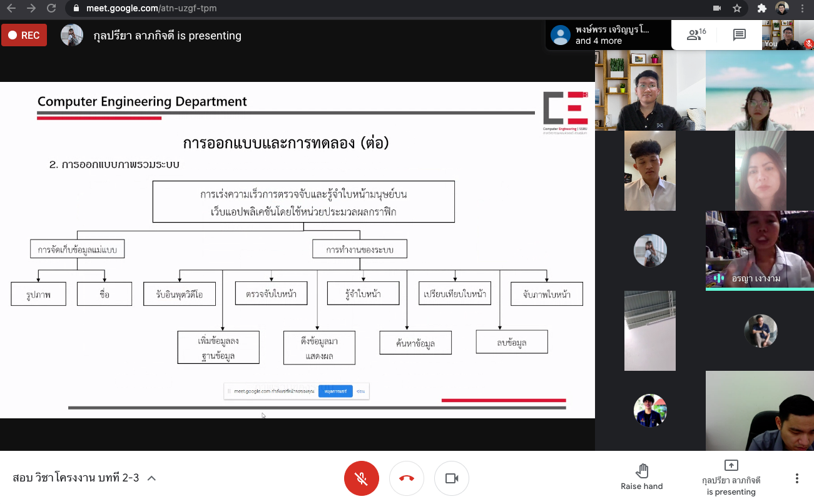The image size is (814, 504).
Task: Click the REC recording indicator
Action: pyautogui.click(x=24, y=36)
